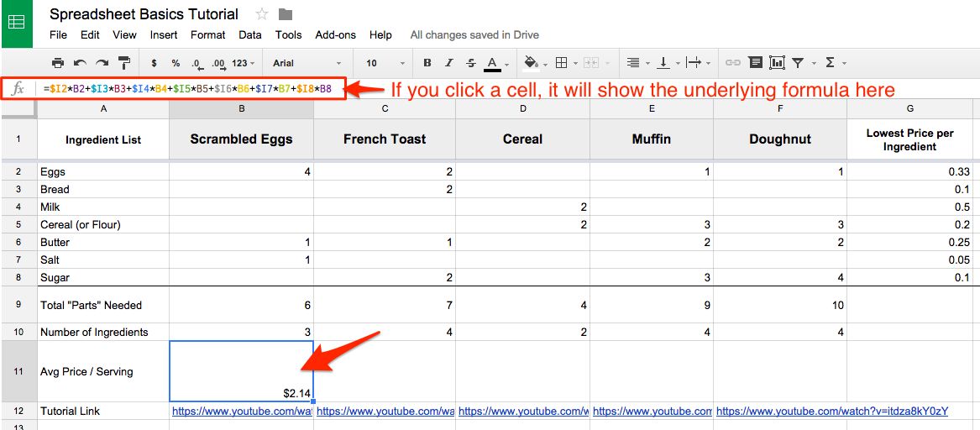Click the insert link icon
Viewport: 980px width, 430px height.
(733, 63)
